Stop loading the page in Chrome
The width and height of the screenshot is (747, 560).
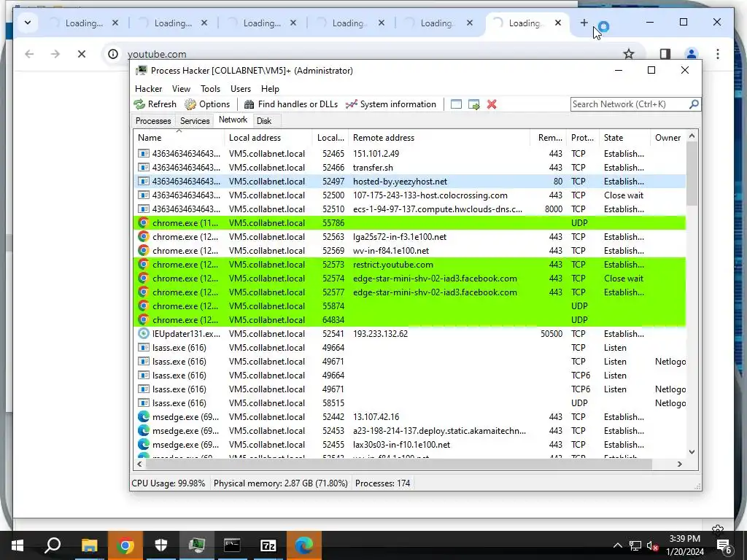[x=82, y=54]
